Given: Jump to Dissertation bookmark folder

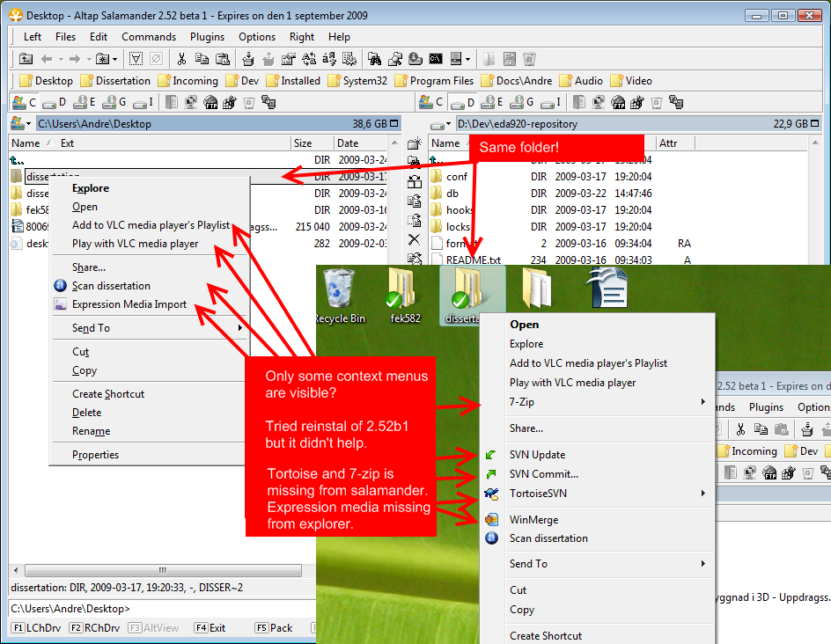Looking at the screenshot, I should pyautogui.click(x=115, y=81).
